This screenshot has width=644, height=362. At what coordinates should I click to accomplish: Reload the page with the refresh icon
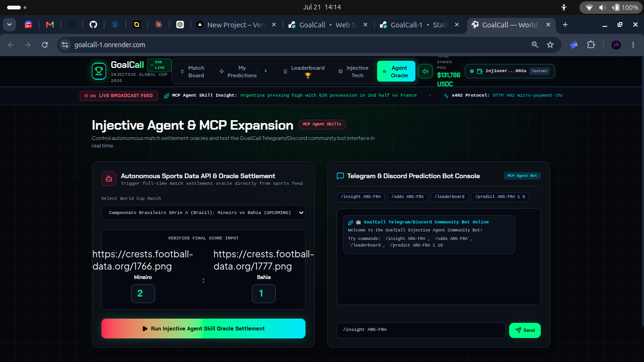[45, 45]
